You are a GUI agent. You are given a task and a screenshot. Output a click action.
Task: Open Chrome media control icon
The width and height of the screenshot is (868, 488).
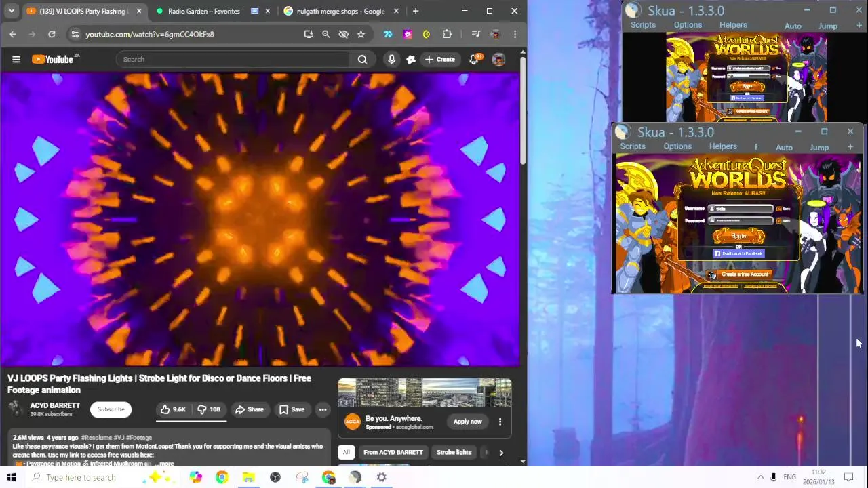coord(475,34)
